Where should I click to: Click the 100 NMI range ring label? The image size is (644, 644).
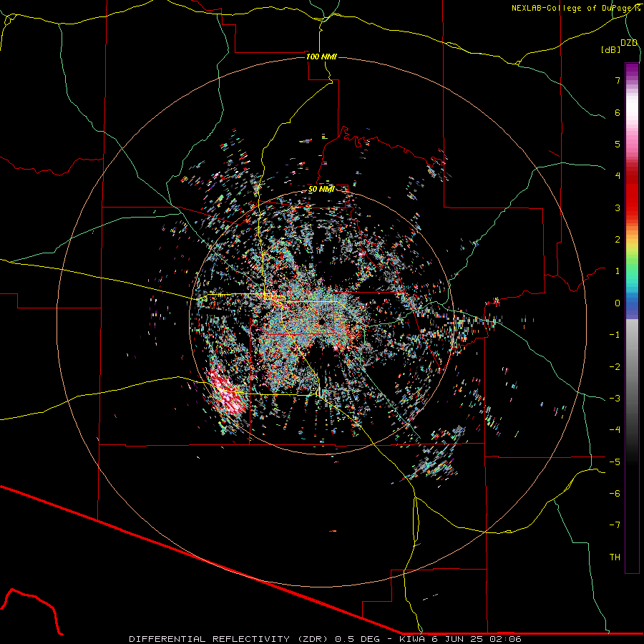321,57
